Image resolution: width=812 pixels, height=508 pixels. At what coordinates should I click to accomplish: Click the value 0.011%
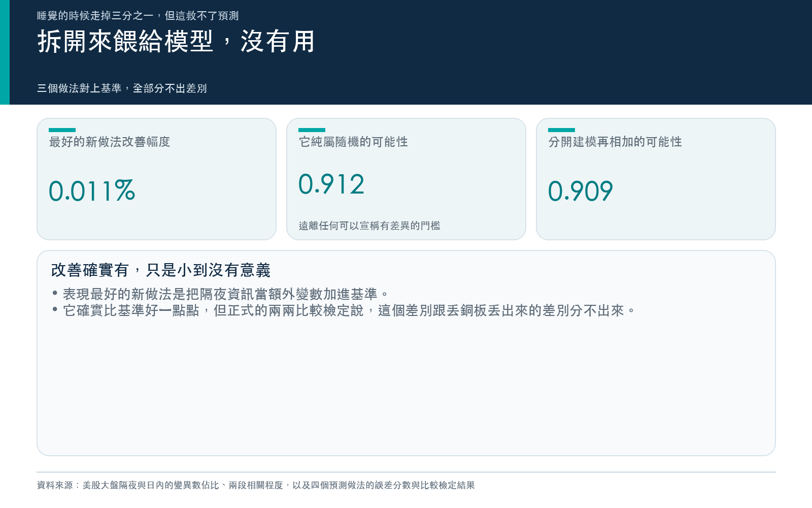pyautogui.click(x=92, y=191)
